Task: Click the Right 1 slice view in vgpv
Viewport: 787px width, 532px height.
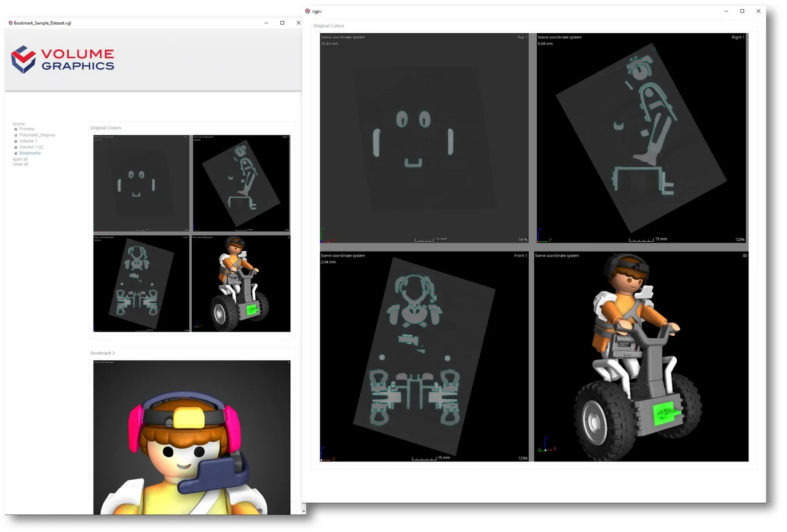Action: [x=641, y=138]
